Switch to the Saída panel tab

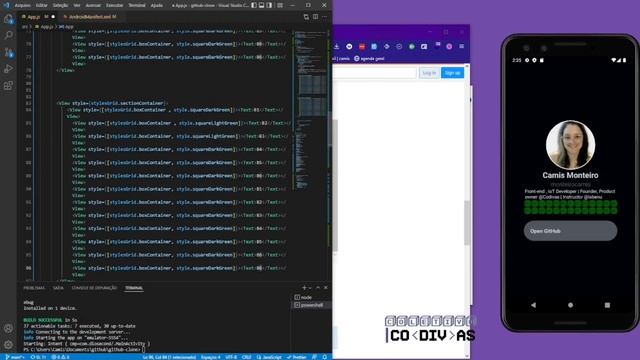tap(58, 288)
